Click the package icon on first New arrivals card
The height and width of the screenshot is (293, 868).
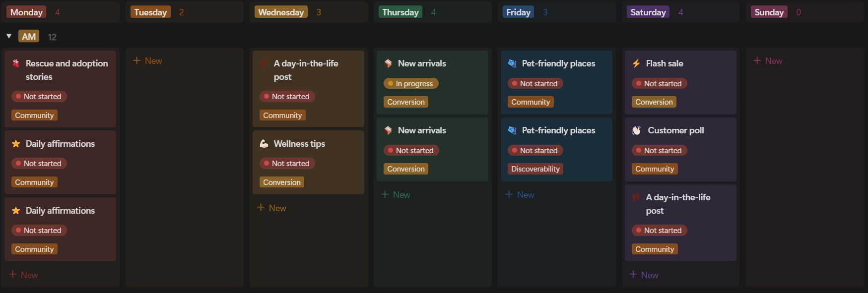point(388,63)
